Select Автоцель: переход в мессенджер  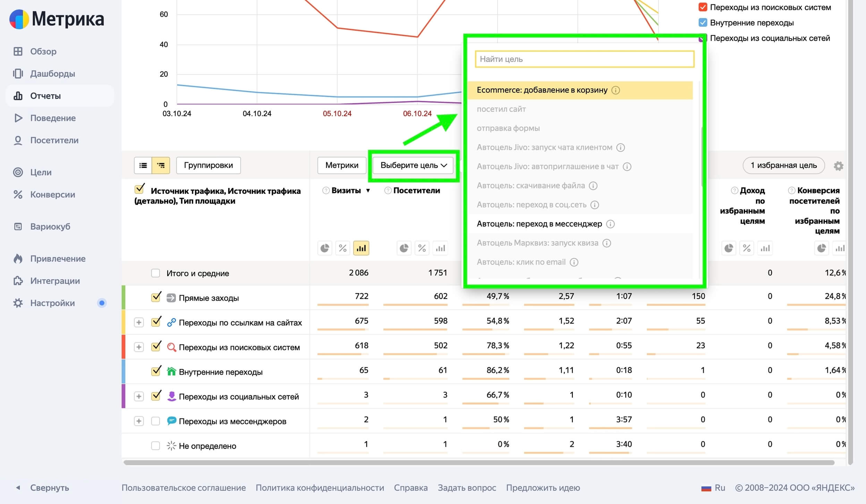click(580, 224)
